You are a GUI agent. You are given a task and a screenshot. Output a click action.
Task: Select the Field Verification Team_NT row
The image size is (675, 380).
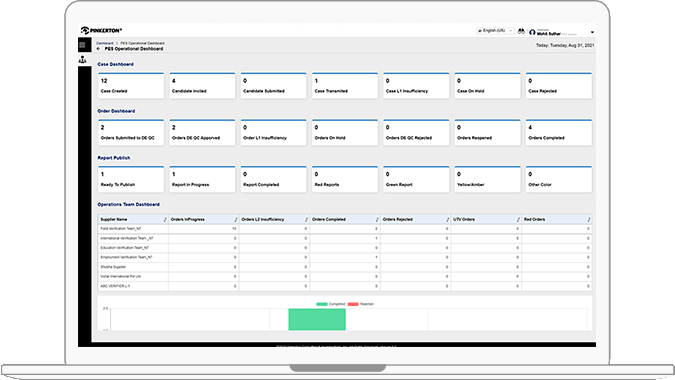345,229
